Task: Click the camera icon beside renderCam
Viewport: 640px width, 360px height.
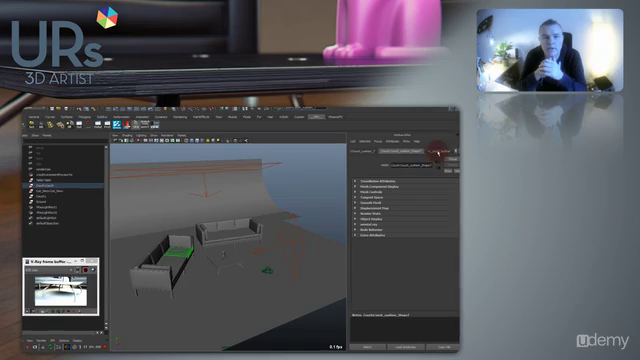Action: coord(31,169)
